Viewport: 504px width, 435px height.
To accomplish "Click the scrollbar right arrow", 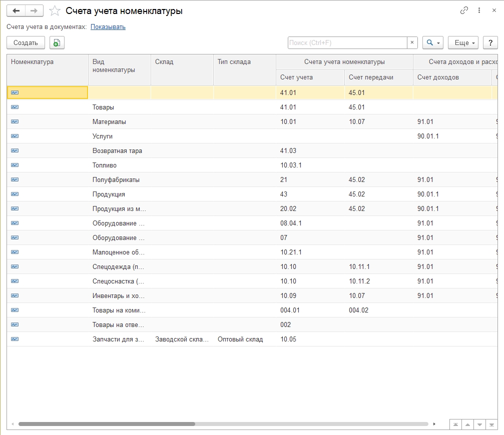I will coord(434,424).
